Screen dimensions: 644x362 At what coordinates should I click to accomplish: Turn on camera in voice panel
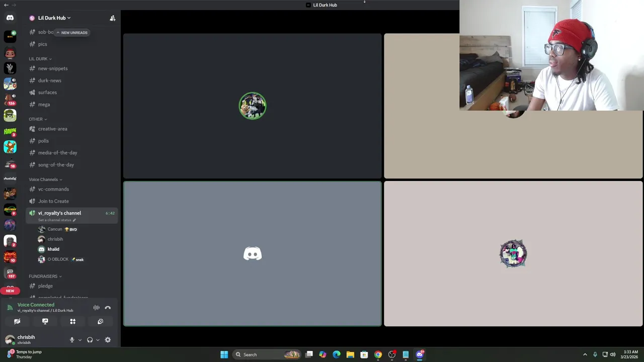[17, 321]
